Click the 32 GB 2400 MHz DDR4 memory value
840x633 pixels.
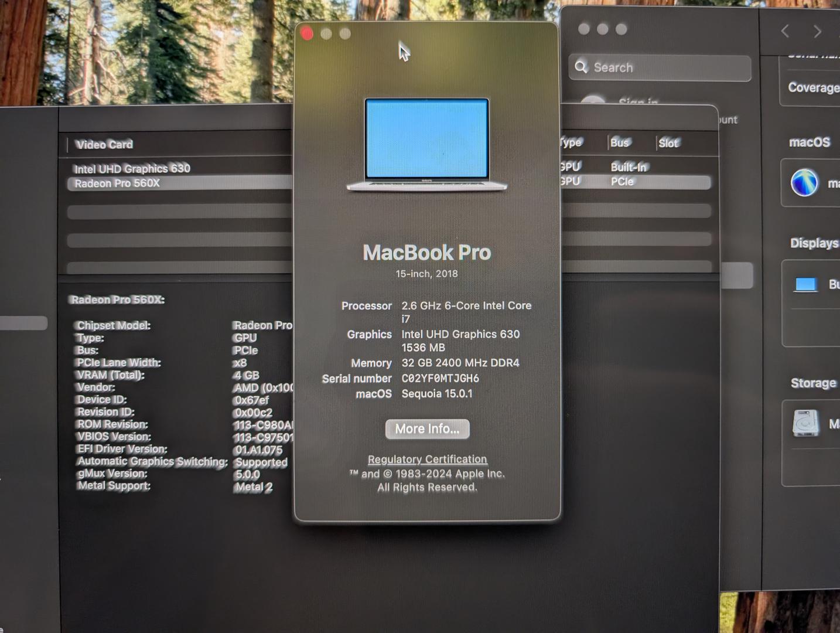460,363
